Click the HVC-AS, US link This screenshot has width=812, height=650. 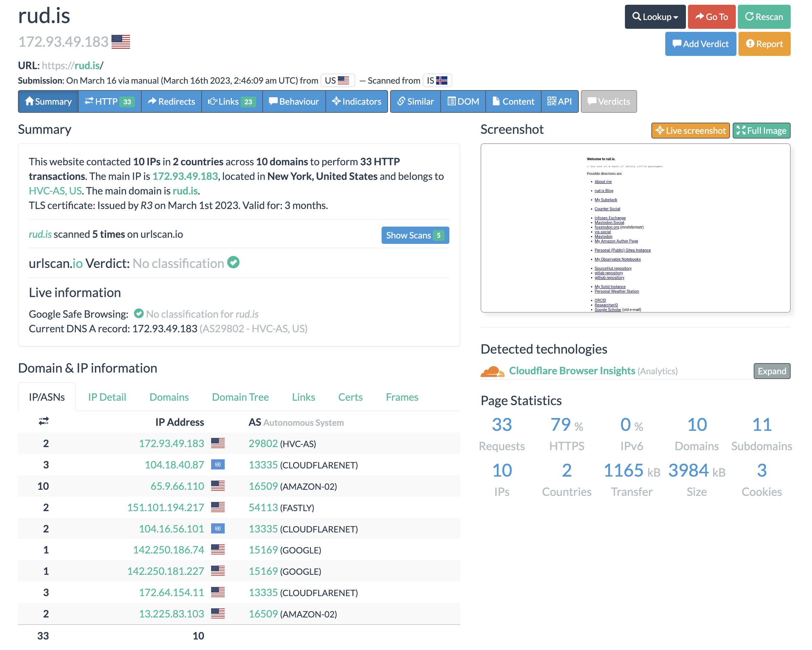55,191
